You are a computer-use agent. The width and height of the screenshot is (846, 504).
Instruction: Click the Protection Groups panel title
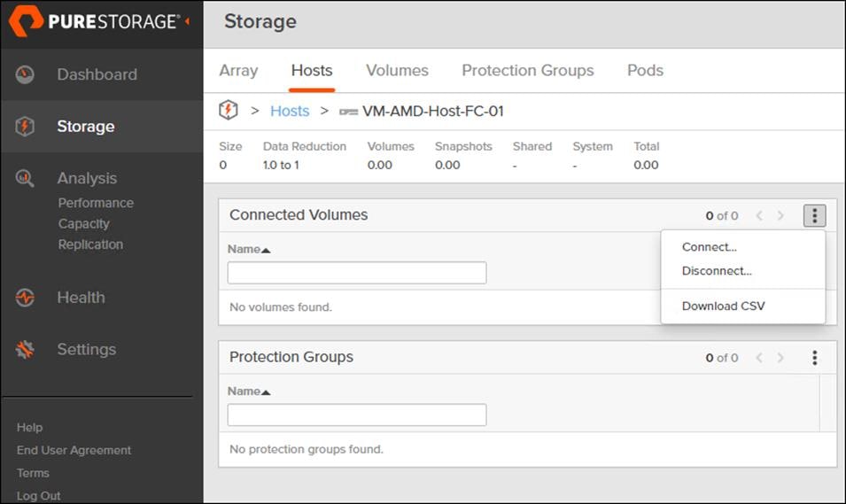point(291,357)
